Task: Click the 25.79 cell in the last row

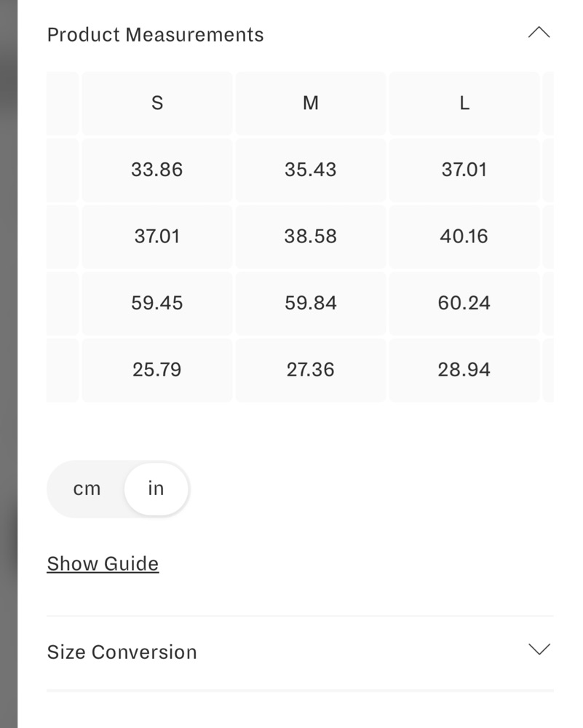Action: coord(157,370)
